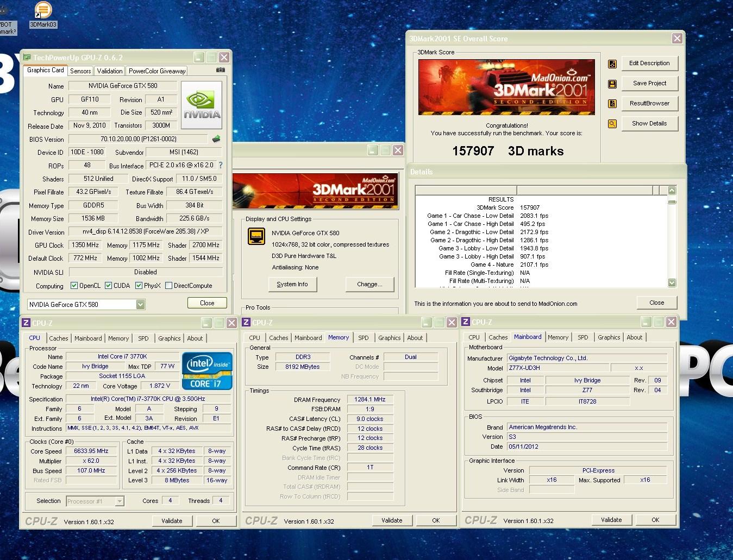Click Close in the GPU-Z window
Image resolution: width=733 pixels, height=560 pixels.
207,303
